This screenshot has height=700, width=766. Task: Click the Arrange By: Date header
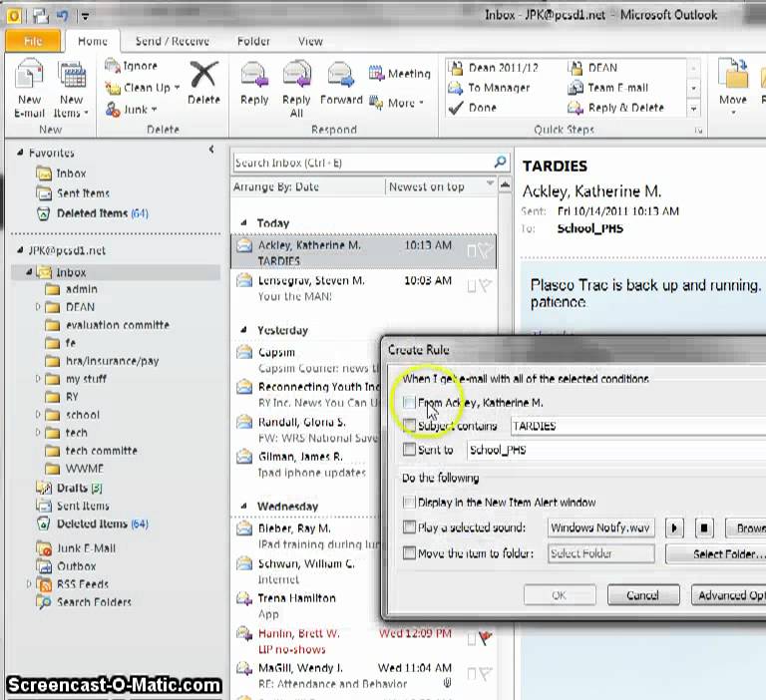click(308, 186)
